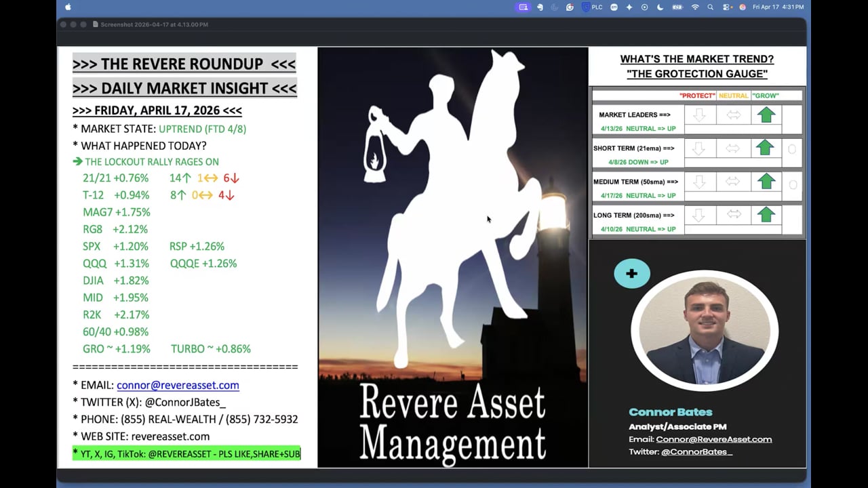Image resolution: width=868 pixels, height=488 pixels.
Task: Click the outlined down arrow in Market Leaders row
Action: [x=700, y=115]
